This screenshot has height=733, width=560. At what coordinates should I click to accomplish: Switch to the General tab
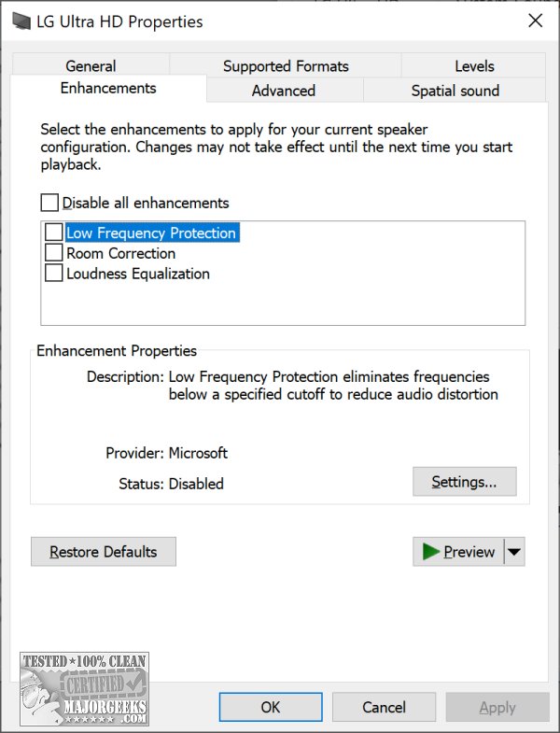click(91, 66)
